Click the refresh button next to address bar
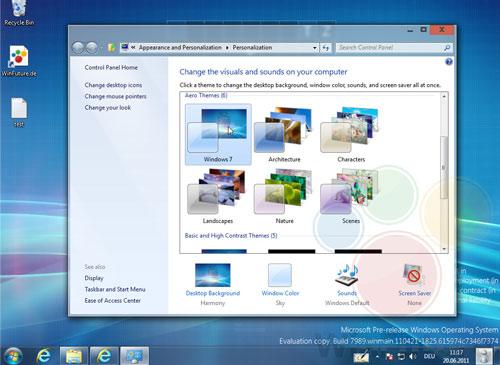Viewport: 500px width, 365px height. click(326, 48)
